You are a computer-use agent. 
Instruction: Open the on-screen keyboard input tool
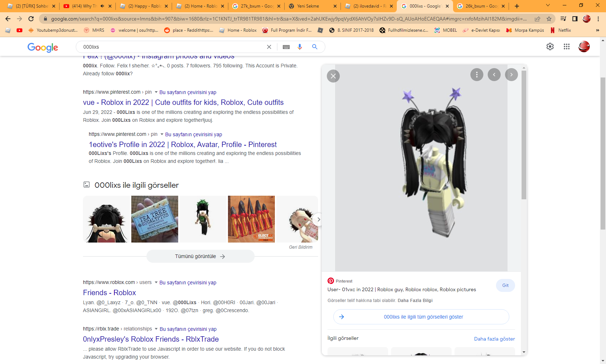(x=286, y=47)
